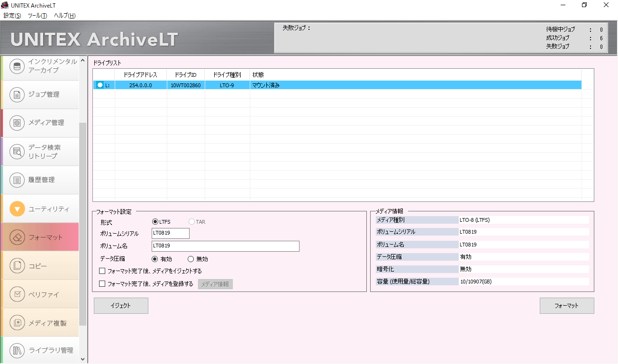
Task: Open 履歴管理 via its list icon
Action: click(x=17, y=180)
